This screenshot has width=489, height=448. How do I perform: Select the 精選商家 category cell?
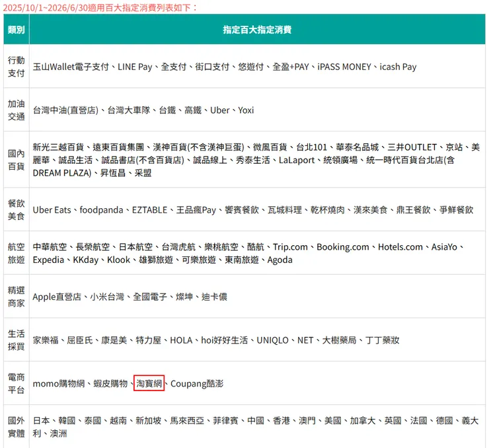tap(17, 297)
